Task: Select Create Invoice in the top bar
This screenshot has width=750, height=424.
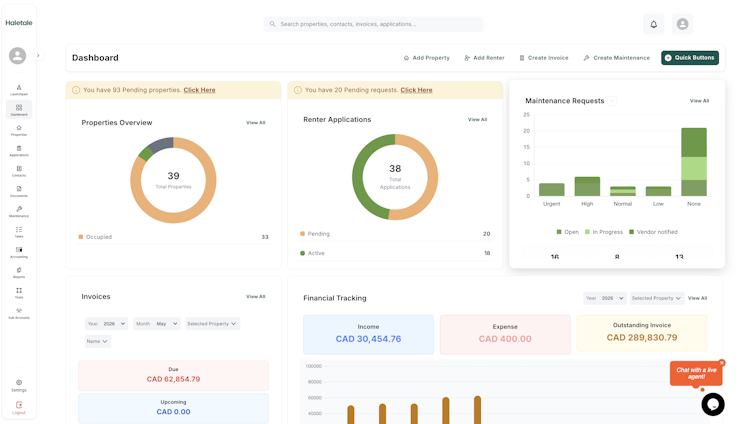Action: [544, 58]
